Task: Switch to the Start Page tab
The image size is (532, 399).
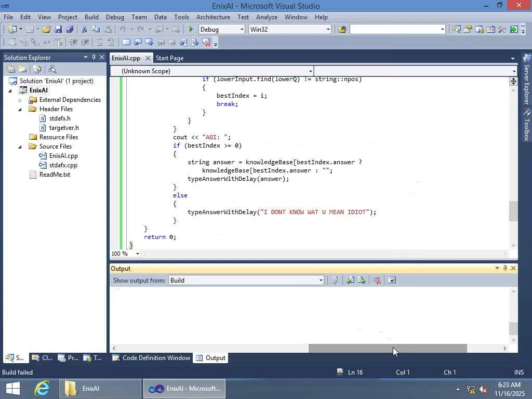Action: click(169, 58)
